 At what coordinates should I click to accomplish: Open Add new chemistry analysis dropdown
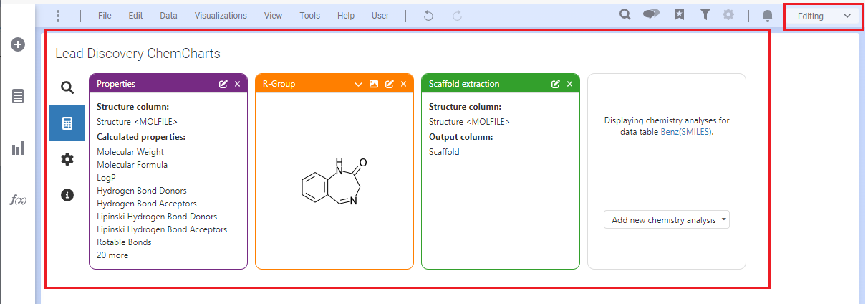(x=667, y=220)
